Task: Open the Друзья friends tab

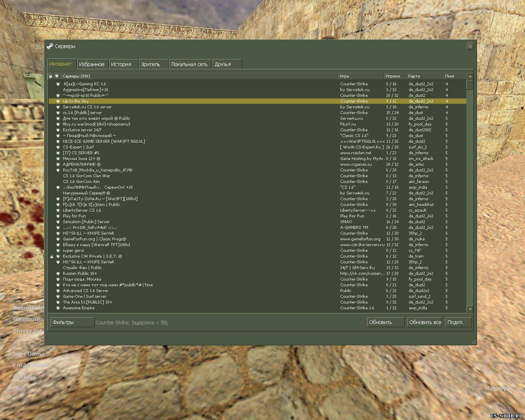Action: click(227, 64)
